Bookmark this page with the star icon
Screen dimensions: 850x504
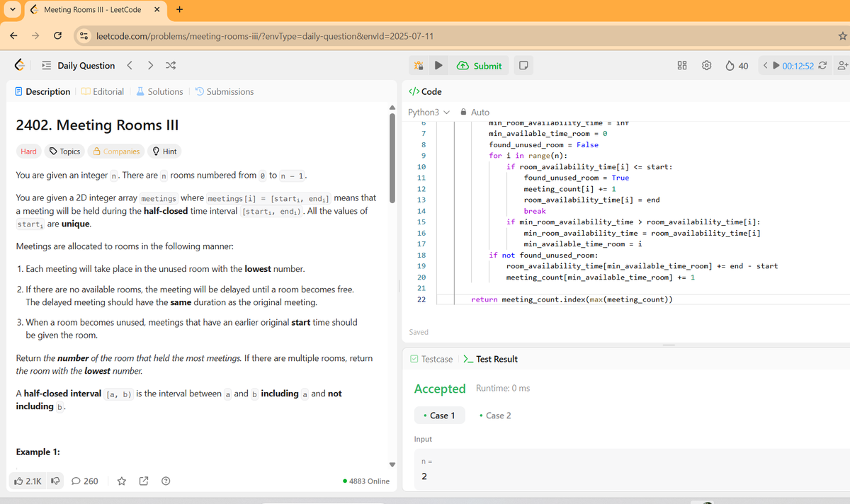pyautogui.click(x=841, y=35)
